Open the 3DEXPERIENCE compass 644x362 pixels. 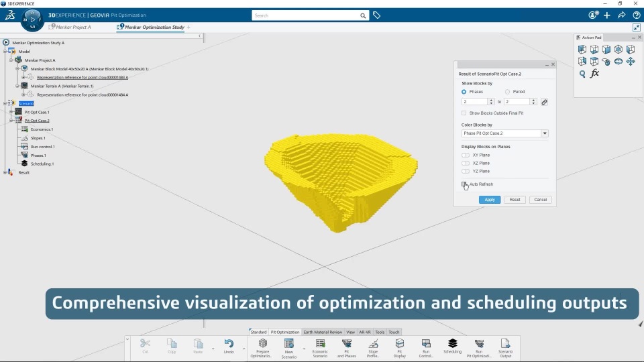coord(32,19)
